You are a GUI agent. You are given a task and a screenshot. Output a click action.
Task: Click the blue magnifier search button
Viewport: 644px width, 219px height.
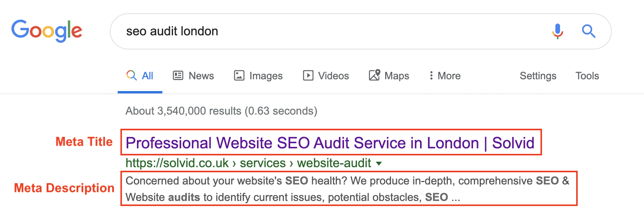[588, 31]
